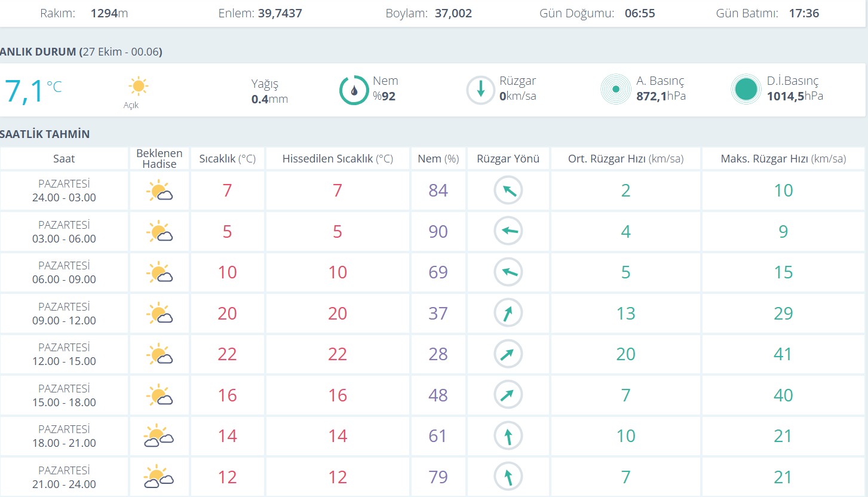Viewport: 868px width, 497px height.
Task: Click the weather icon for 24.00 - 03.00
Action: (159, 191)
